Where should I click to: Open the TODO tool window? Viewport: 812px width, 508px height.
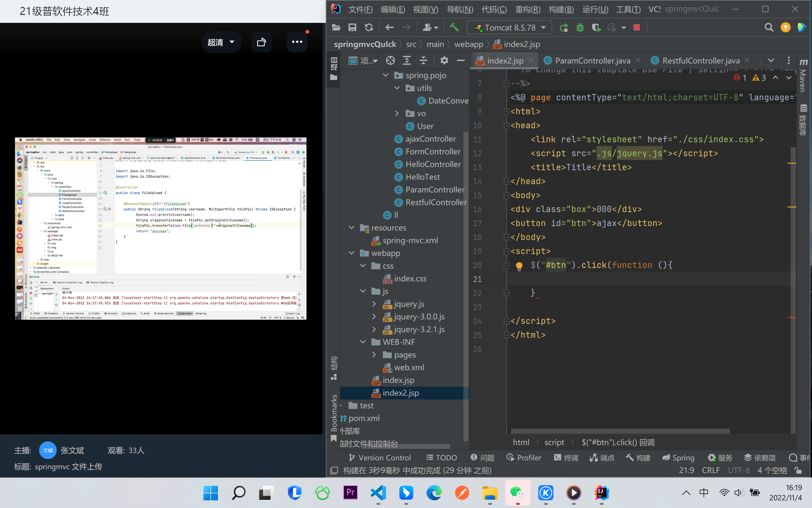pos(442,458)
